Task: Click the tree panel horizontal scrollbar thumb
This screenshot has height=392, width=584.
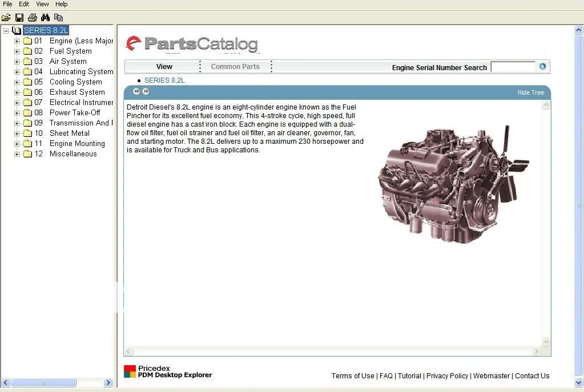Action: [x=43, y=383]
